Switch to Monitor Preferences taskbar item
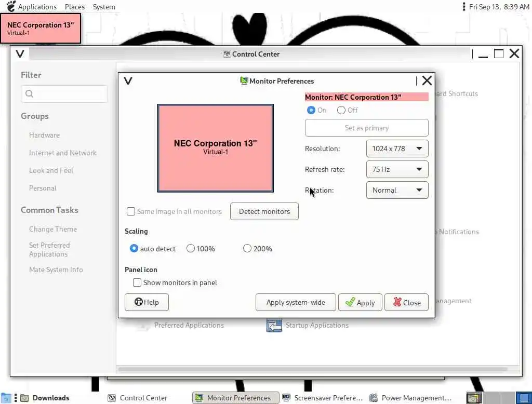Viewport: 532px width, 404px height. coord(235,398)
